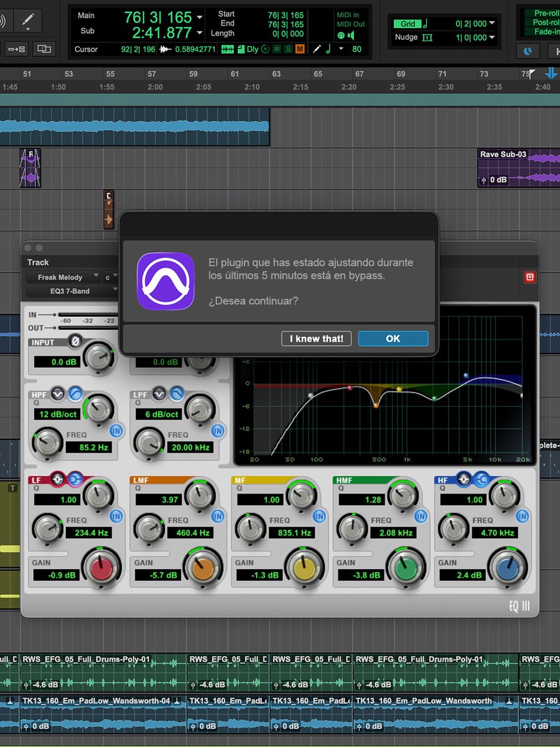This screenshot has height=747, width=560.
Task: Select the LPF notch filter type icon
Action: click(x=159, y=393)
